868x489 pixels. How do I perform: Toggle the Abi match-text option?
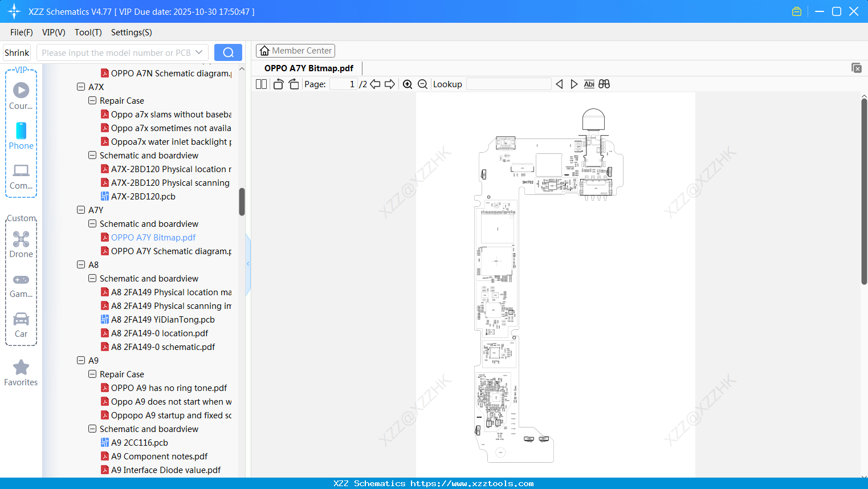589,84
